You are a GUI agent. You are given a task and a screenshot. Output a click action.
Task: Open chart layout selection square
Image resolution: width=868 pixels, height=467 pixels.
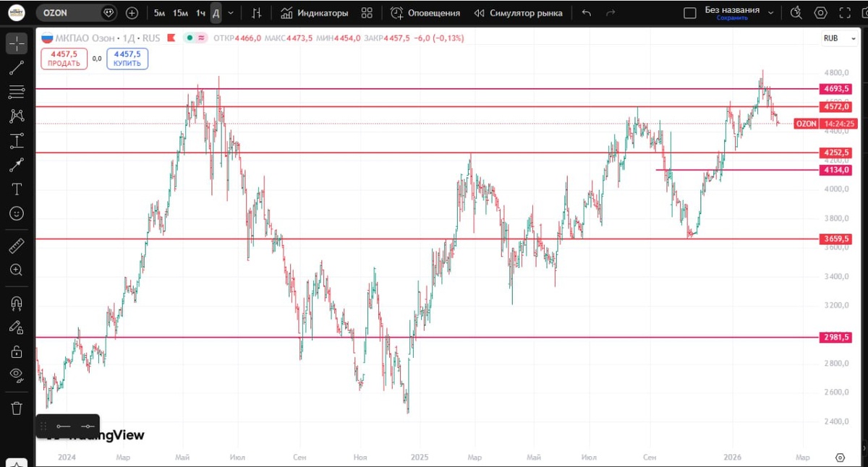click(690, 13)
